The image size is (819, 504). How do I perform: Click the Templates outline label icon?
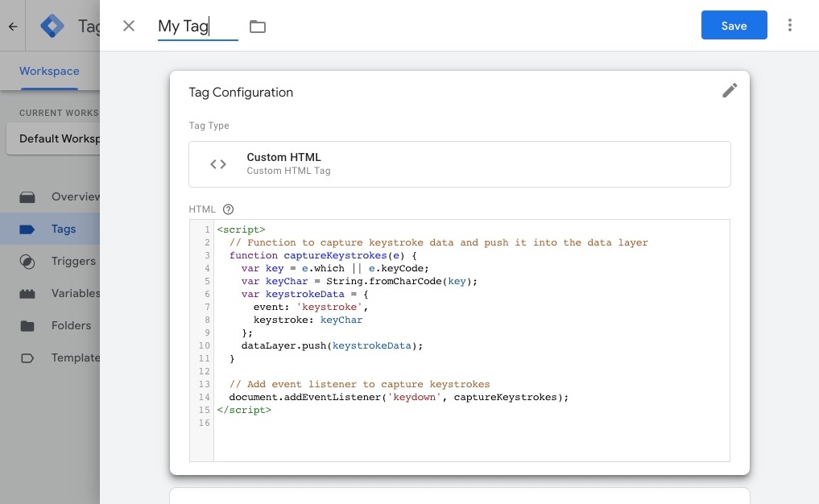pos(27,358)
